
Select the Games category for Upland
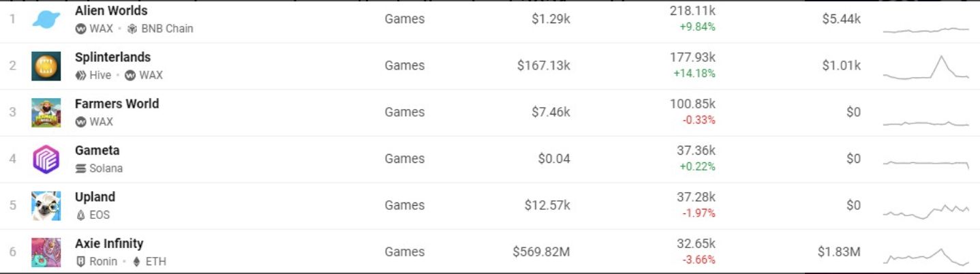(404, 205)
